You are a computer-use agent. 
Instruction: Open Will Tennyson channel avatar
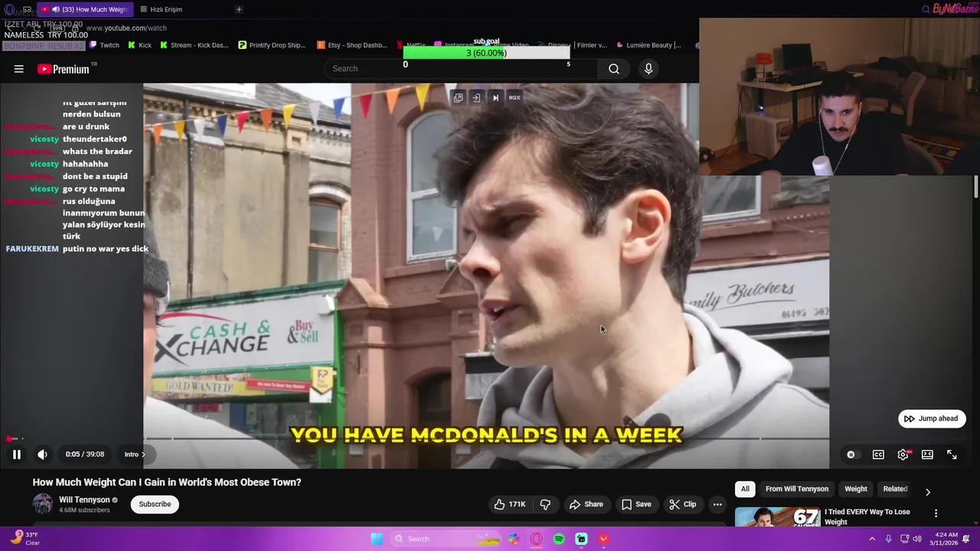(42, 504)
